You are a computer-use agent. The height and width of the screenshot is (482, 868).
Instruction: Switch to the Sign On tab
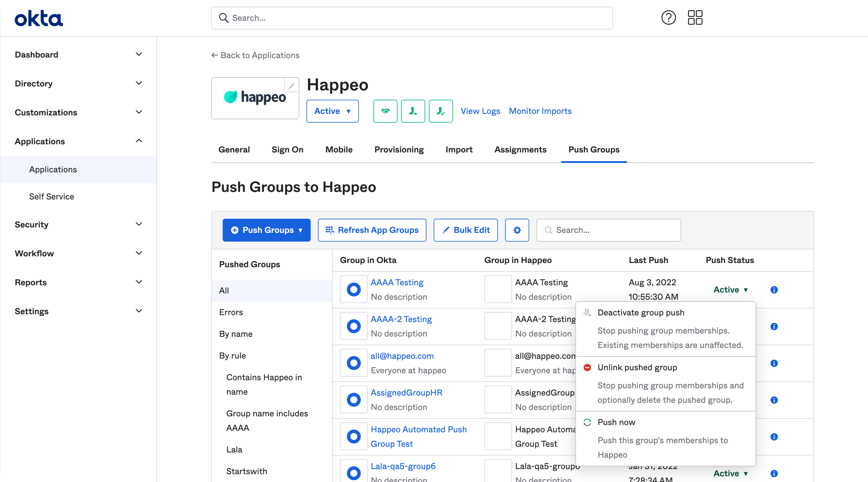click(288, 149)
